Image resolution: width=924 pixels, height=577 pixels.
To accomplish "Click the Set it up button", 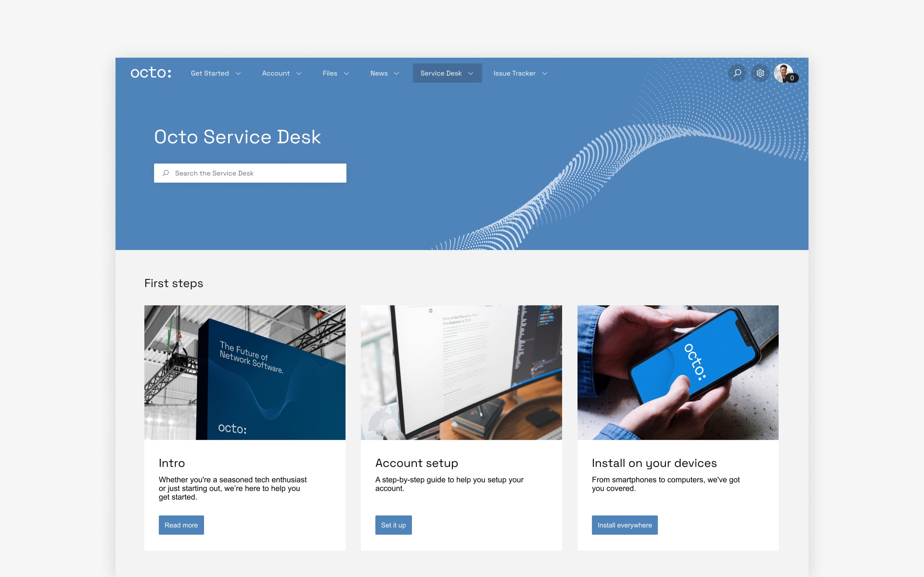I will coord(393,524).
